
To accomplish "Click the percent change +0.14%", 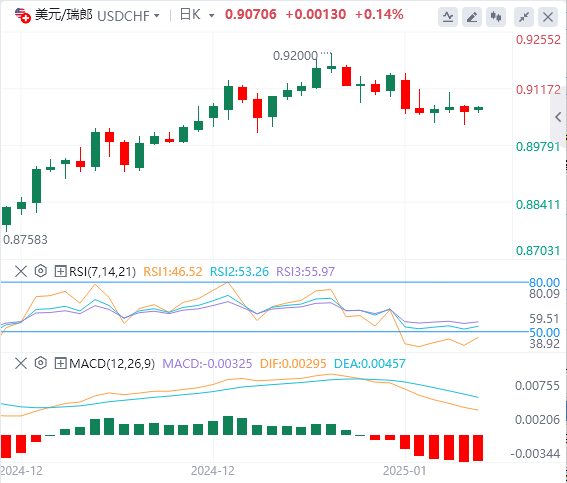I will click(x=379, y=14).
